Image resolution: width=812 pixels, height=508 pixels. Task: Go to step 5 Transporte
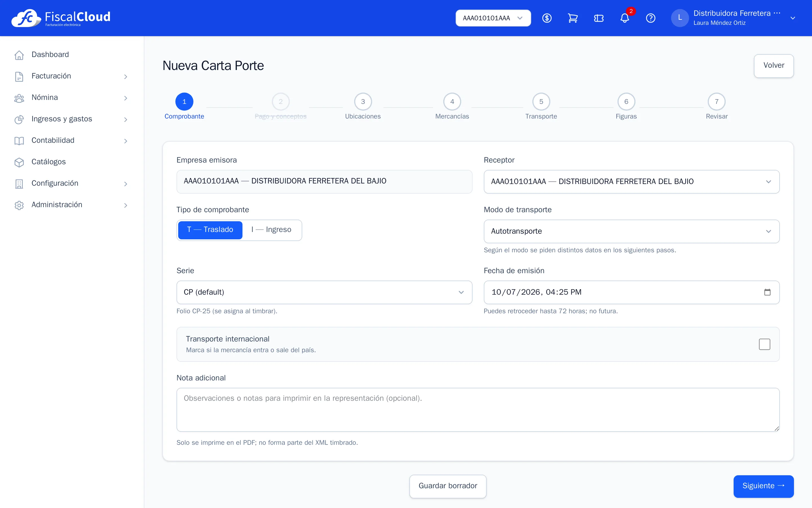[541, 106]
